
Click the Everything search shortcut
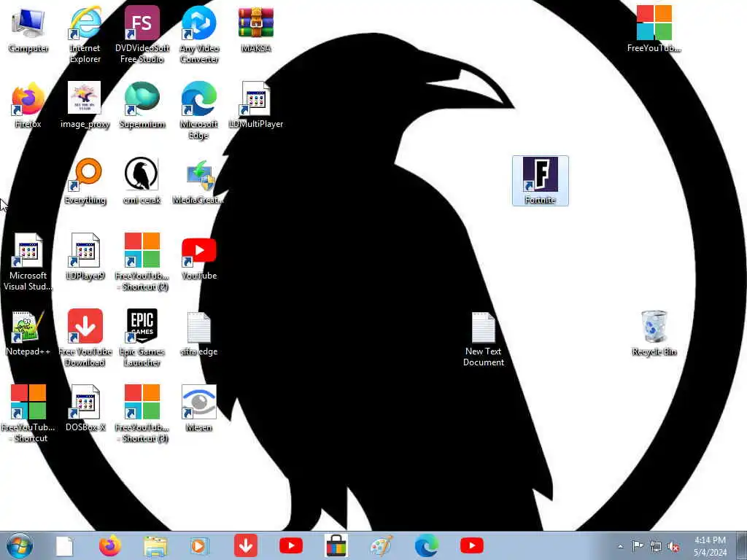[85, 181]
